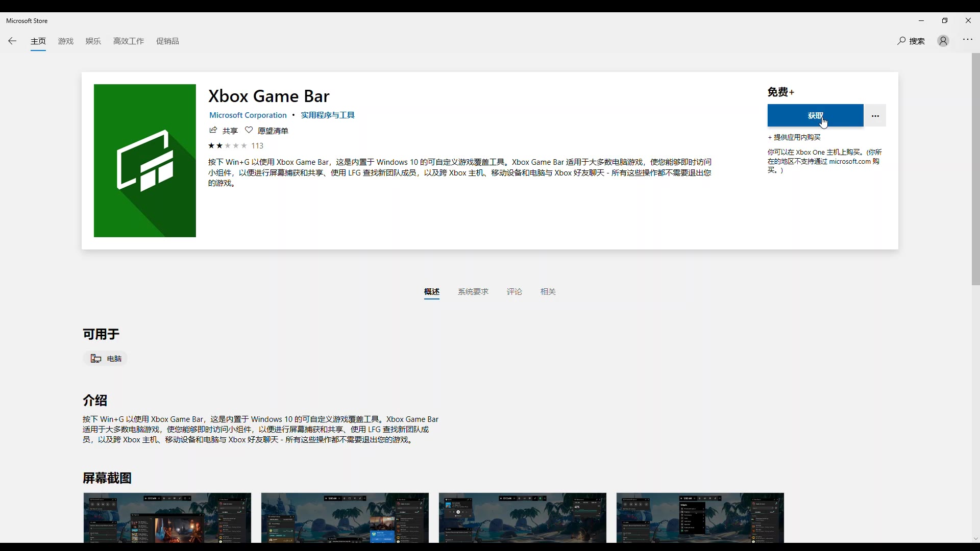The width and height of the screenshot is (980, 551).
Task: Open the 实用程序与工具 category link
Action: pos(328,115)
